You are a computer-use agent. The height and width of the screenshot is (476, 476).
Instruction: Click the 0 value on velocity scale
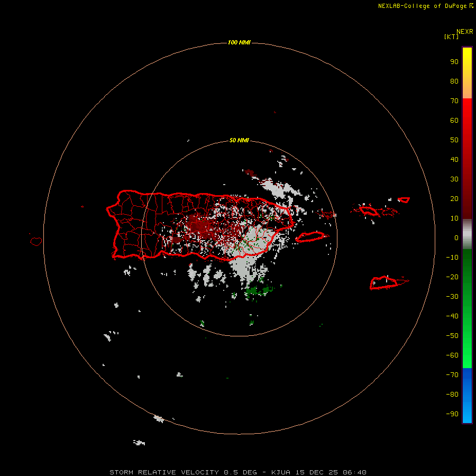[x=456, y=238]
